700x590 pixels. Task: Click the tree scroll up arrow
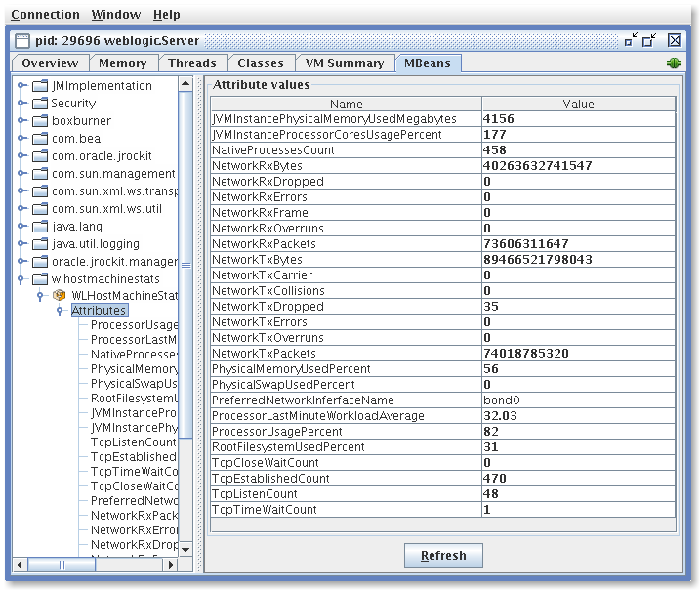[185, 84]
